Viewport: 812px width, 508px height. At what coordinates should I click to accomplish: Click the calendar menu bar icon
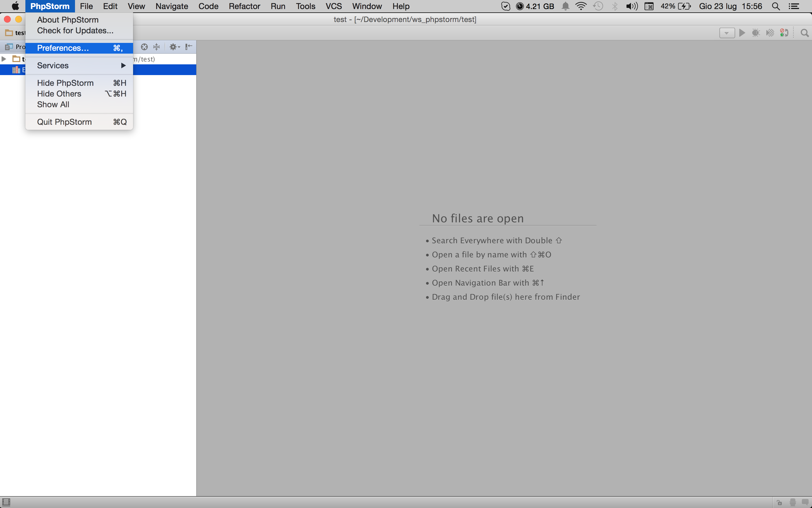click(x=649, y=6)
